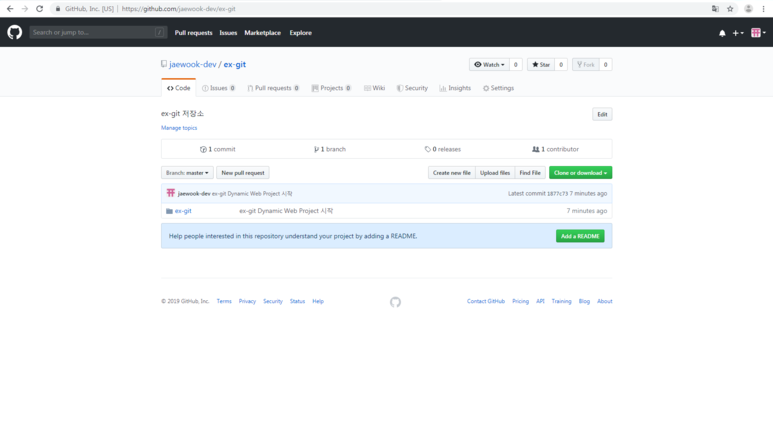Image resolution: width=773 pixels, height=448 pixels.
Task: Open the Status footer link
Action: tap(297, 301)
